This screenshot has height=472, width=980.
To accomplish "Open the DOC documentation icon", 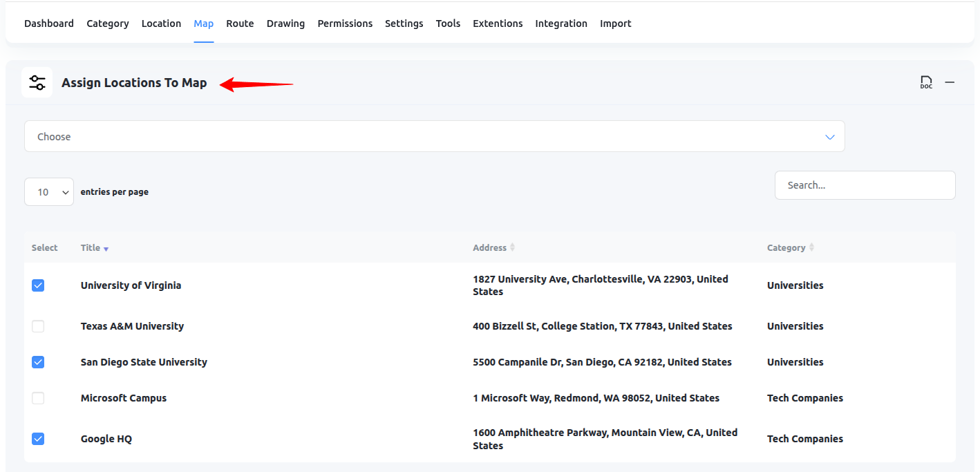I will 926,82.
